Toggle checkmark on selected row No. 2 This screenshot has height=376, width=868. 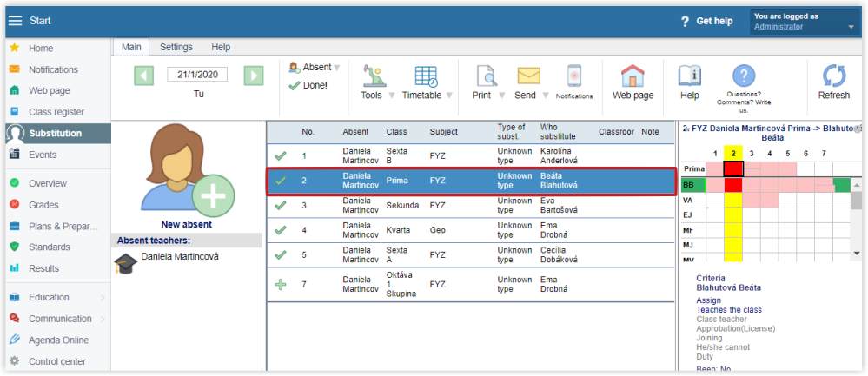(281, 181)
